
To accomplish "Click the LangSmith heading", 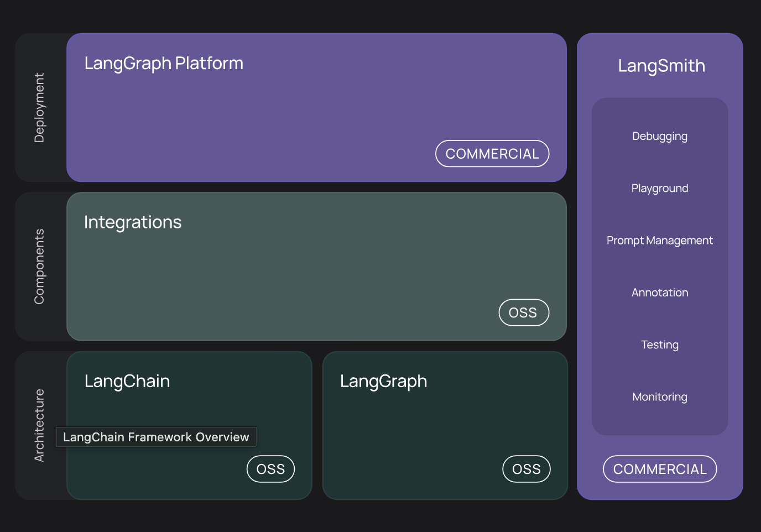I will pyautogui.click(x=661, y=66).
